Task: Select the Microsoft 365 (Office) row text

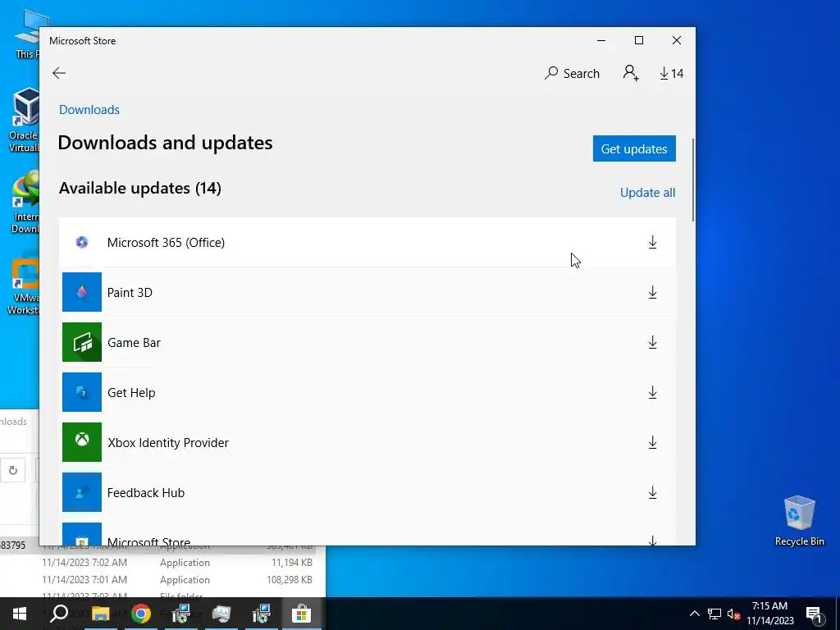Action: tap(166, 243)
